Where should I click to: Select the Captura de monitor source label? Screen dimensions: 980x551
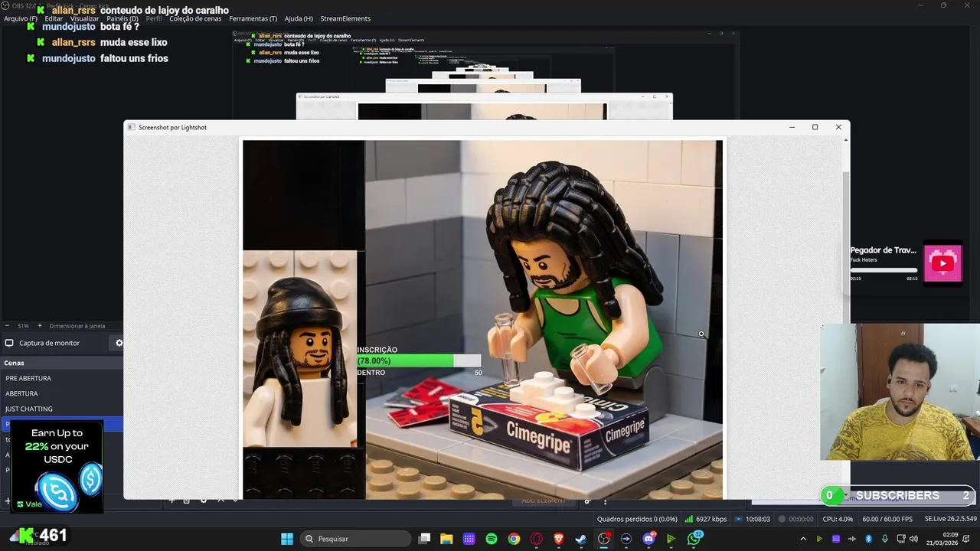click(49, 343)
